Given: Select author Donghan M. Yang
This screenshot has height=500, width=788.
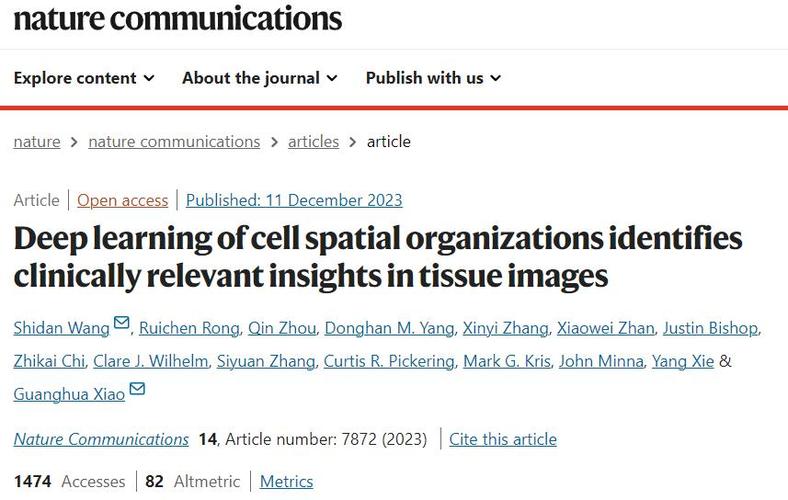Looking at the screenshot, I should 389,328.
